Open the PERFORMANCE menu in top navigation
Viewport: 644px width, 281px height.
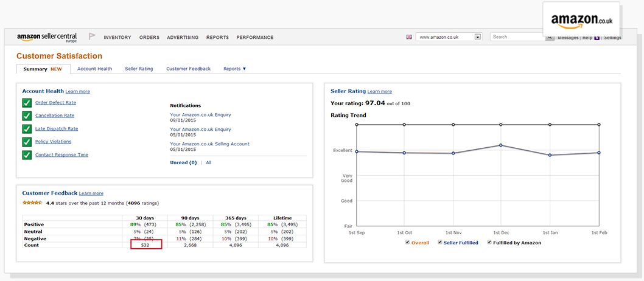254,38
